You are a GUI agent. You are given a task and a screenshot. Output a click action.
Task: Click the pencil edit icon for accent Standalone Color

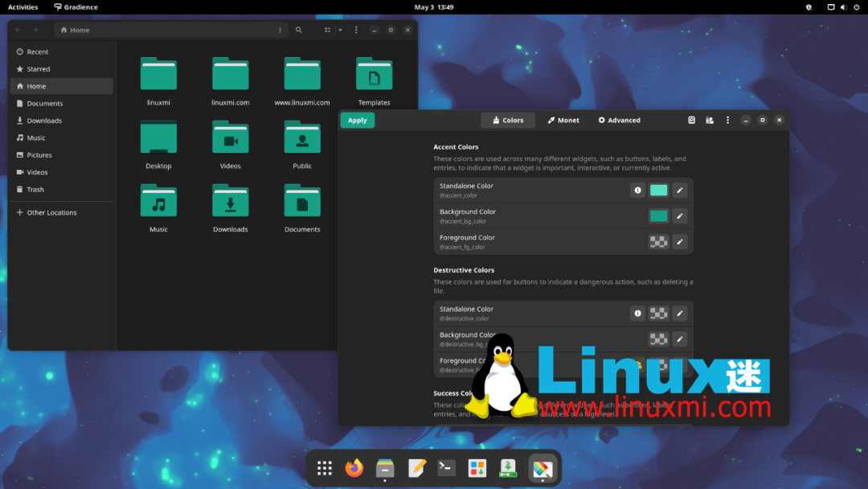pyautogui.click(x=680, y=191)
